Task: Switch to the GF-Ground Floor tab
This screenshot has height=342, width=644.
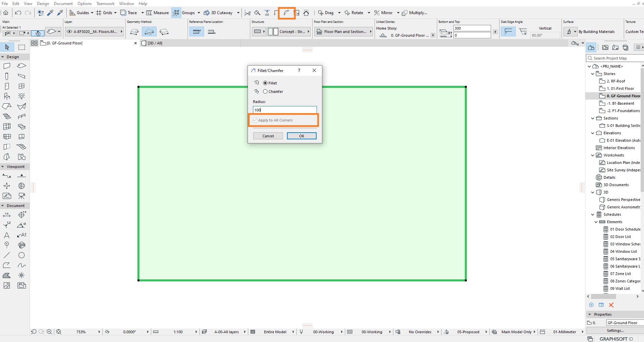Action: click(x=64, y=43)
